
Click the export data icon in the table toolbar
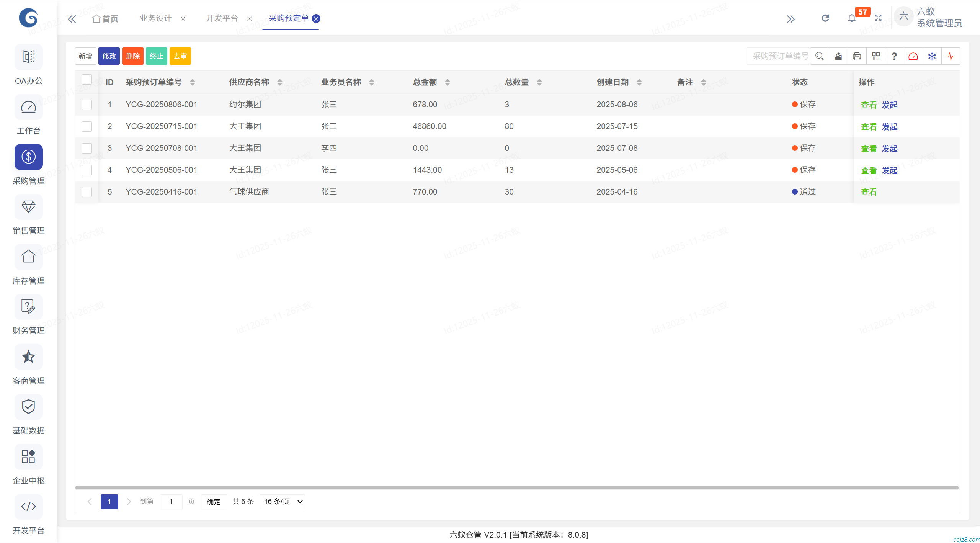tap(838, 56)
